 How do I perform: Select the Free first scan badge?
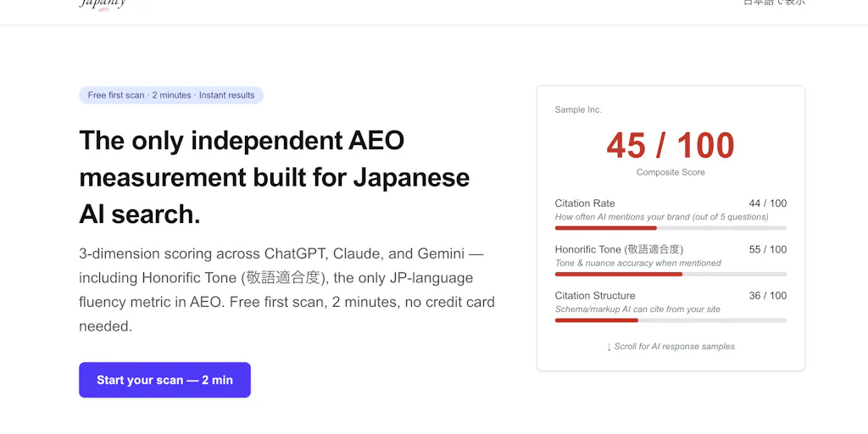pos(171,95)
